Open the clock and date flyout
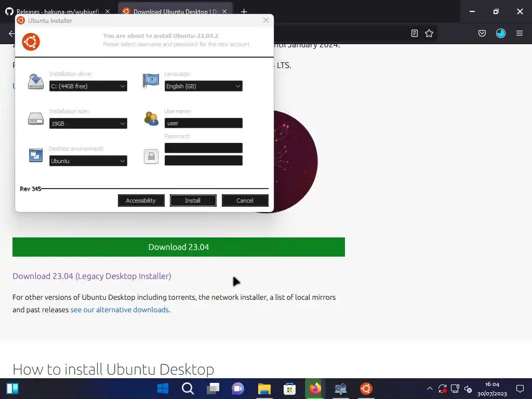532x399 pixels. point(492,389)
